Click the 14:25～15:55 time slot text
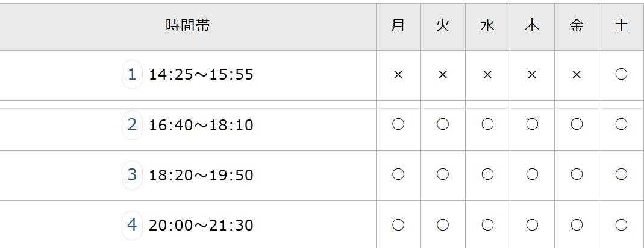 [x=201, y=75]
